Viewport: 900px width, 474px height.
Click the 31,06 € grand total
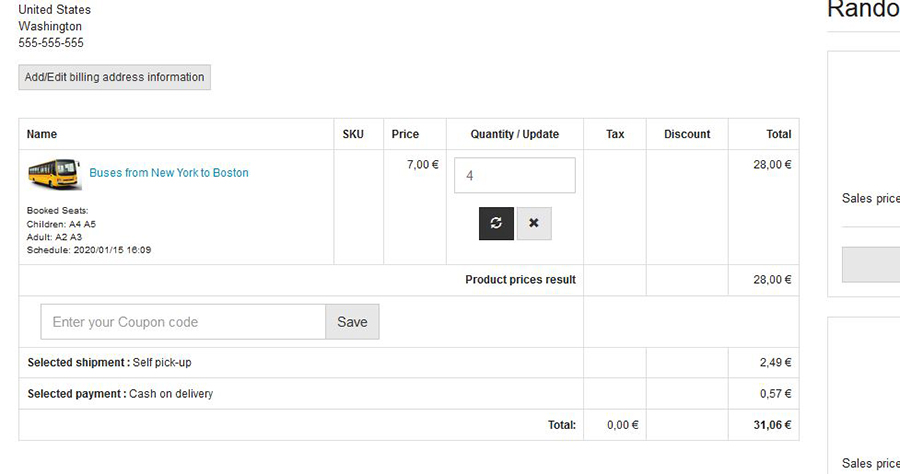coord(772,425)
